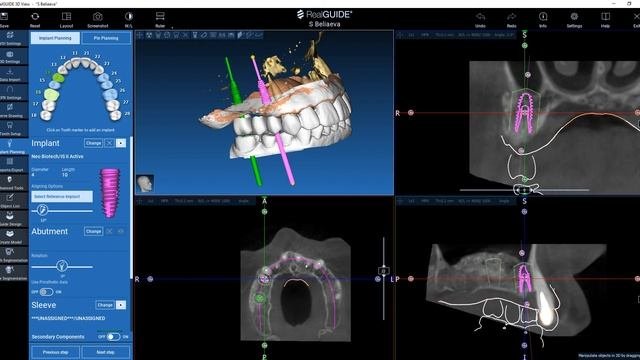Open the Help book icon

pos(605,16)
